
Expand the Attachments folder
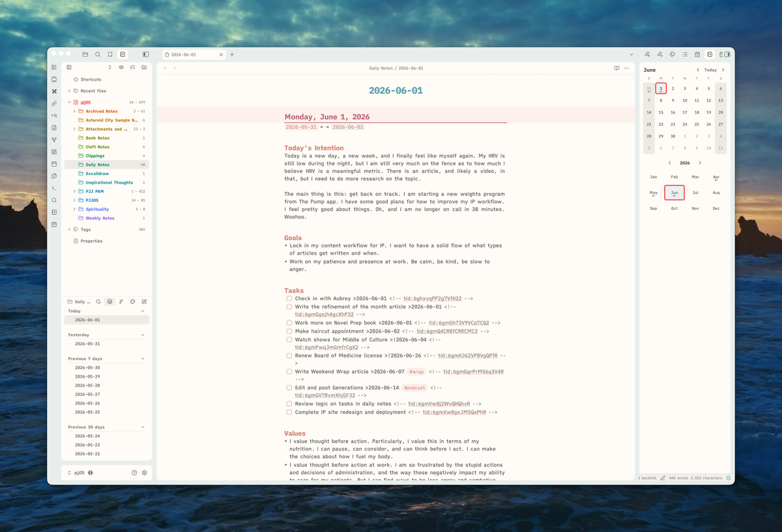pyautogui.click(x=74, y=129)
